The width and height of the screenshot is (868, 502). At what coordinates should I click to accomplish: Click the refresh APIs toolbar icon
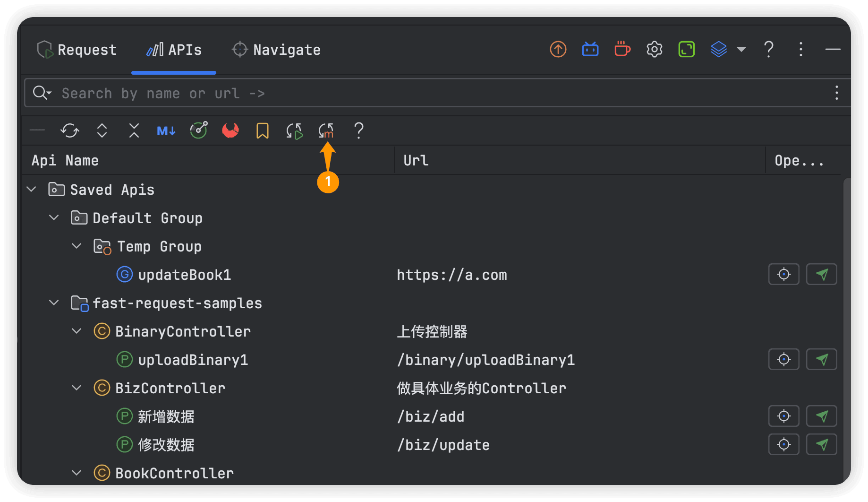pos(70,130)
